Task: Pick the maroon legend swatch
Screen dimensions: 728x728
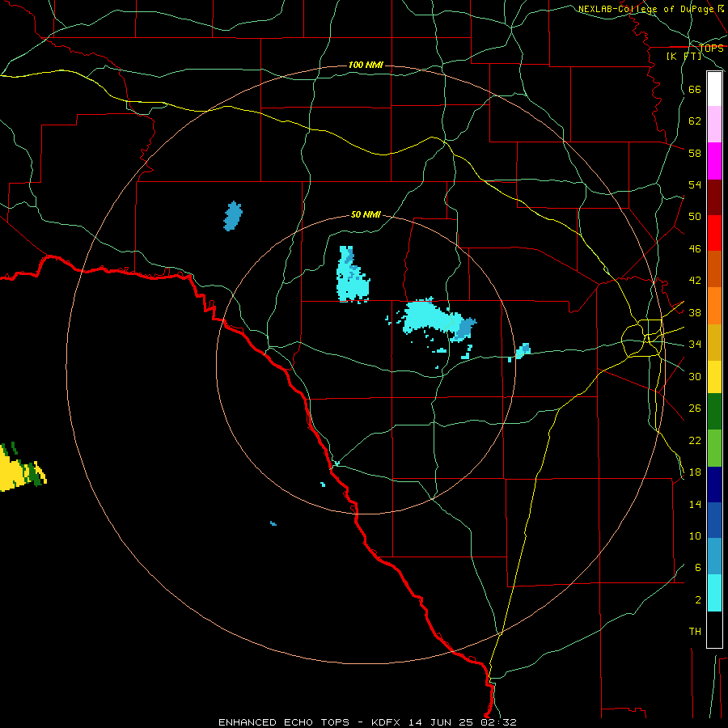Action: pos(714,197)
